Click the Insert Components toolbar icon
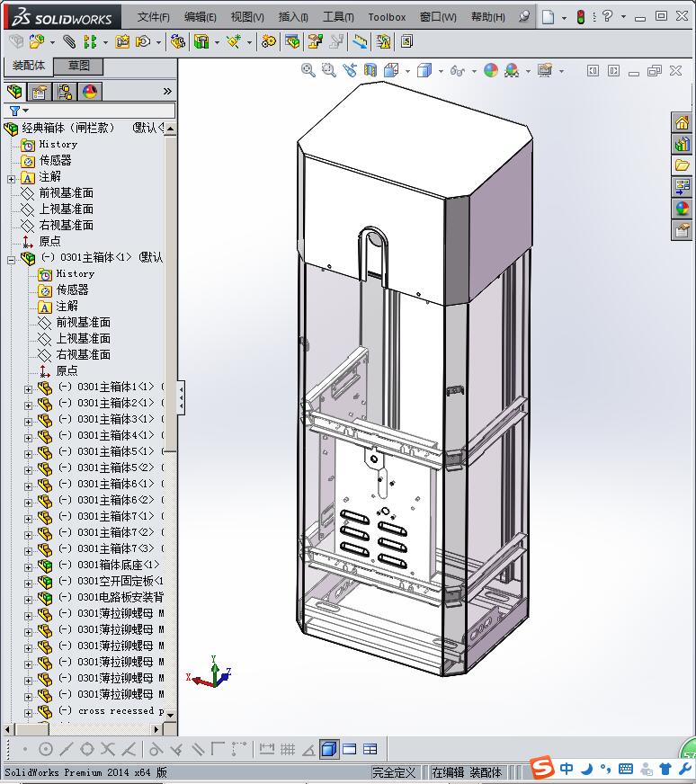This screenshot has width=696, height=784. pos(36,41)
